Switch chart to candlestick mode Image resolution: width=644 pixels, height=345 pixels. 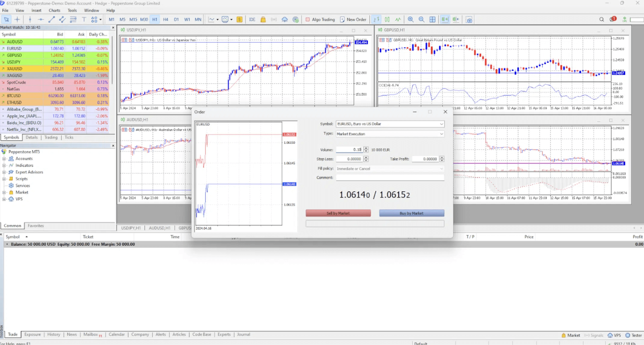387,19
